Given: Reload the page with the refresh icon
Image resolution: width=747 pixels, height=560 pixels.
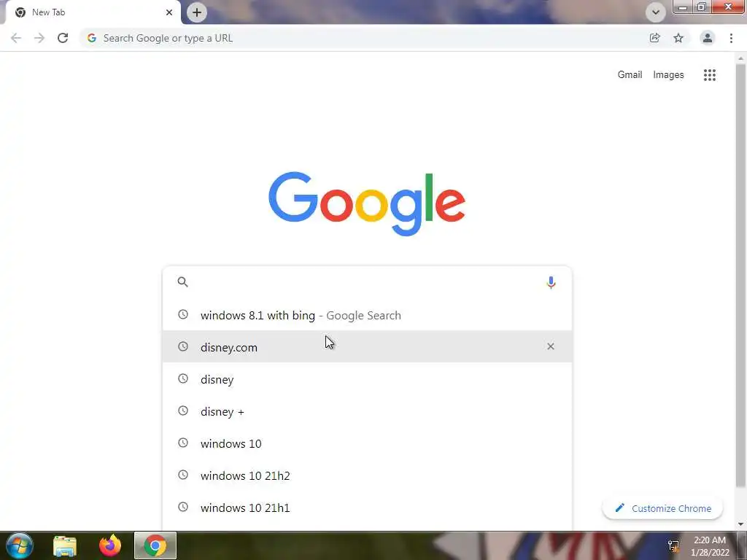Looking at the screenshot, I should [63, 38].
